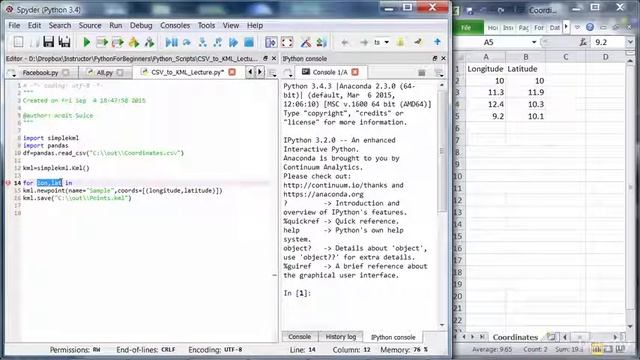Switch to the History log tab
The width and height of the screenshot is (640, 360).
[340, 337]
